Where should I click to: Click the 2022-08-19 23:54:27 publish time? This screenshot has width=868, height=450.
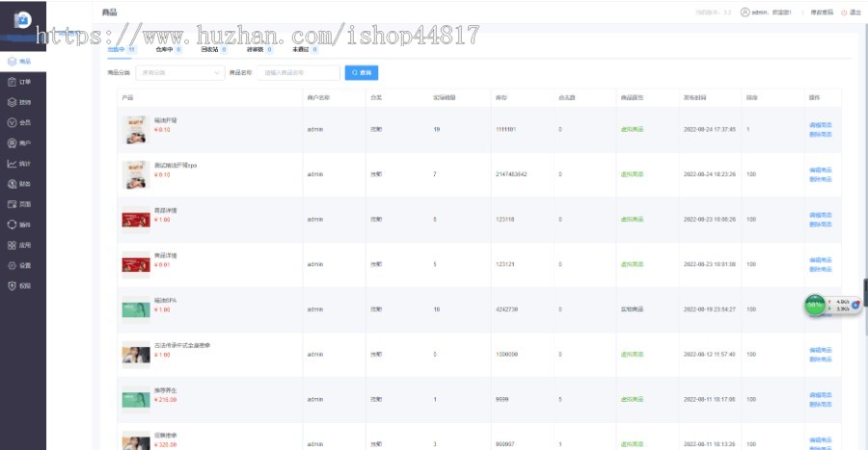(709, 309)
